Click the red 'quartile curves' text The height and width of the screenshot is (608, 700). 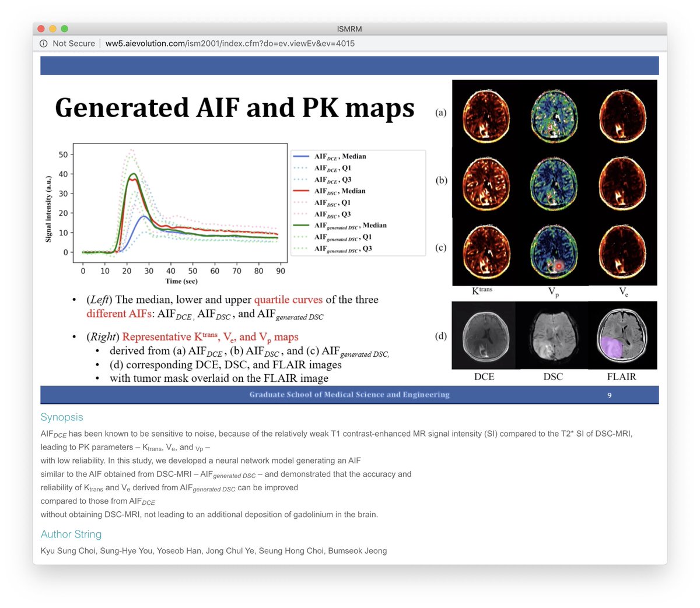tap(288, 300)
